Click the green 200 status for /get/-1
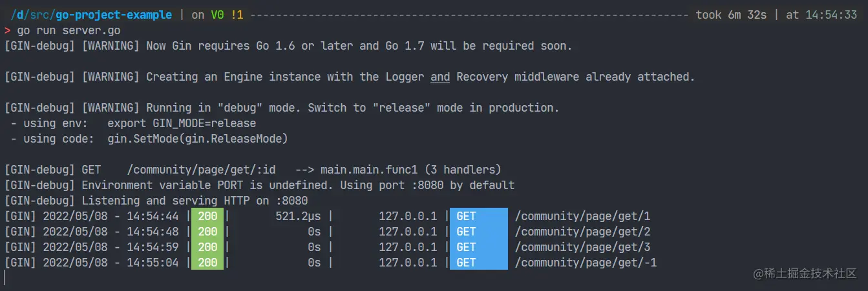The height and width of the screenshot is (291, 868). click(207, 263)
